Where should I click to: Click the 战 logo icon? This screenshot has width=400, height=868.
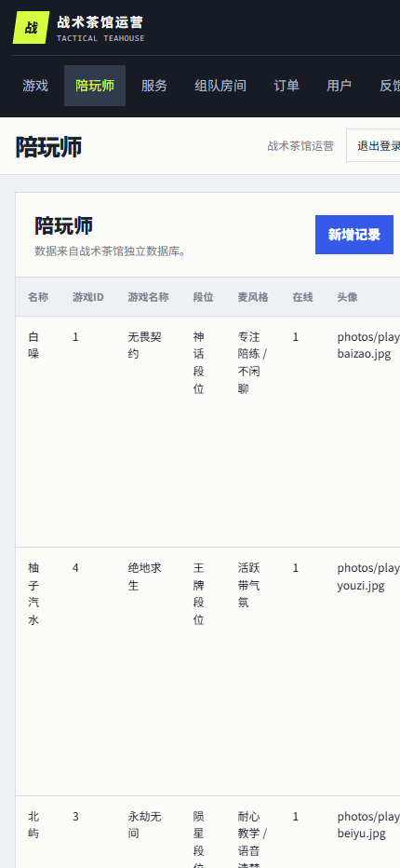point(31,27)
